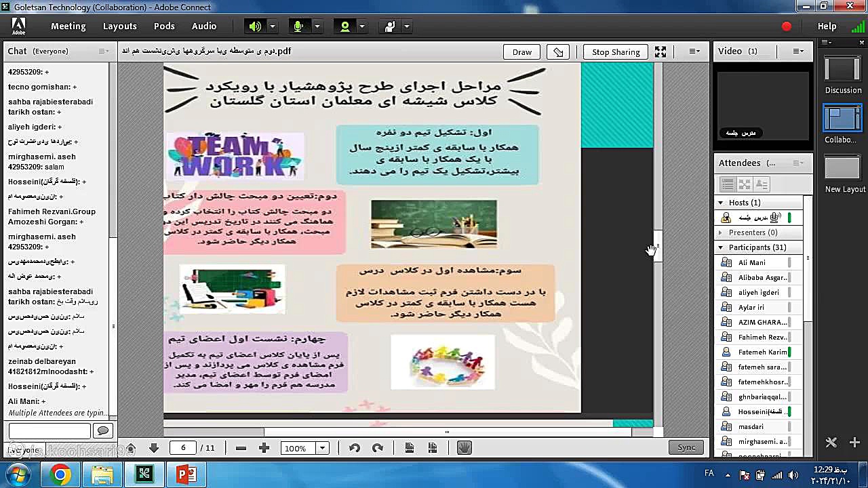Click the Adobe logo icon
The width and height of the screenshot is (868, 488).
tap(18, 26)
